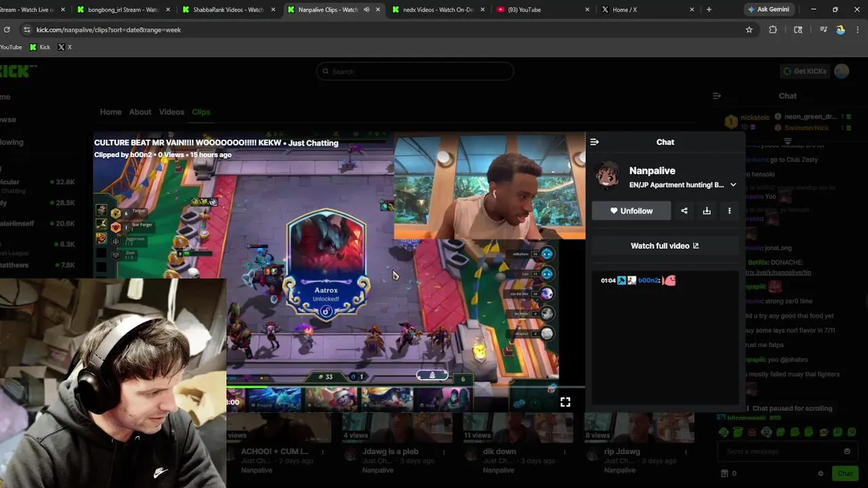868x488 pixels.
Task: Open clip more-options three-dot menu
Action: (x=730, y=211)
